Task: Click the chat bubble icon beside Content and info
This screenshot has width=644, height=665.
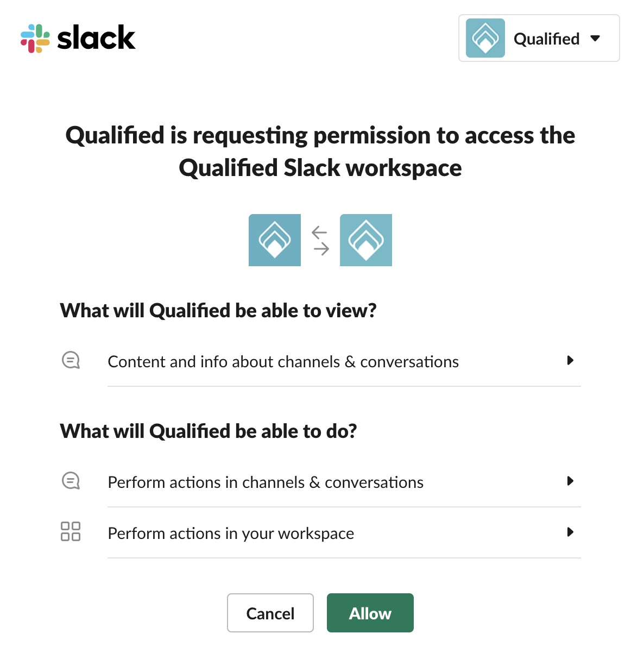Action: click(x=71, y=360)
